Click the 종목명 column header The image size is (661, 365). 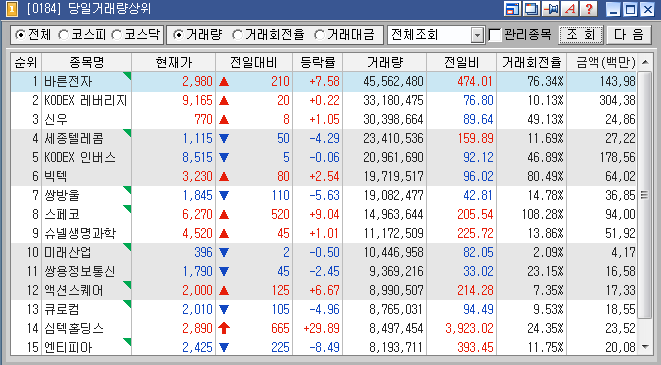coord(86,62)
